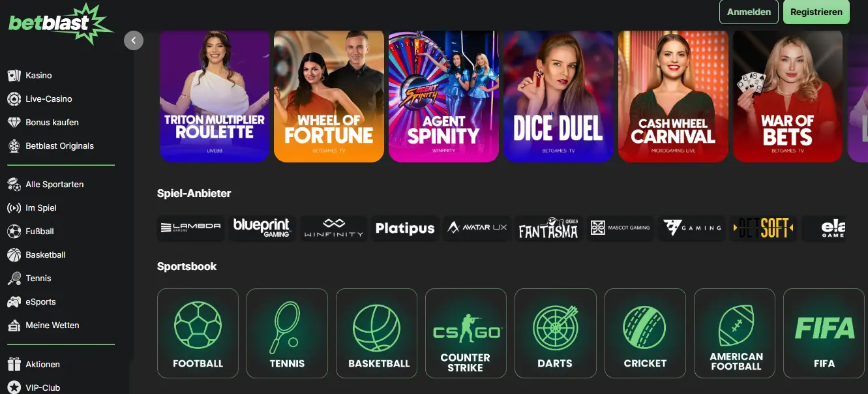Image resolution: width=868 pixels, height=394 pixels.
Task: Open the American Football tile
Action: coord(734,333)
